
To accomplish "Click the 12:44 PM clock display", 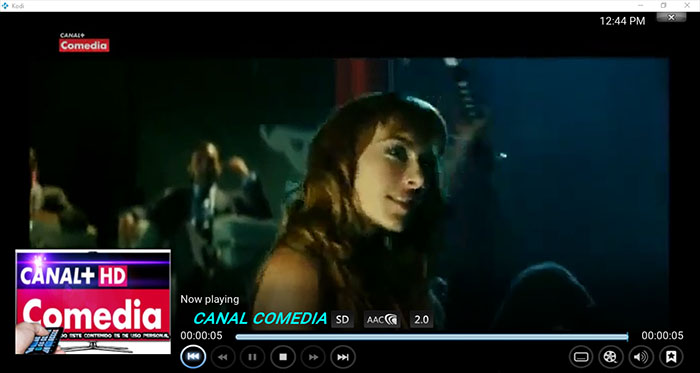I will click(622, 21).
